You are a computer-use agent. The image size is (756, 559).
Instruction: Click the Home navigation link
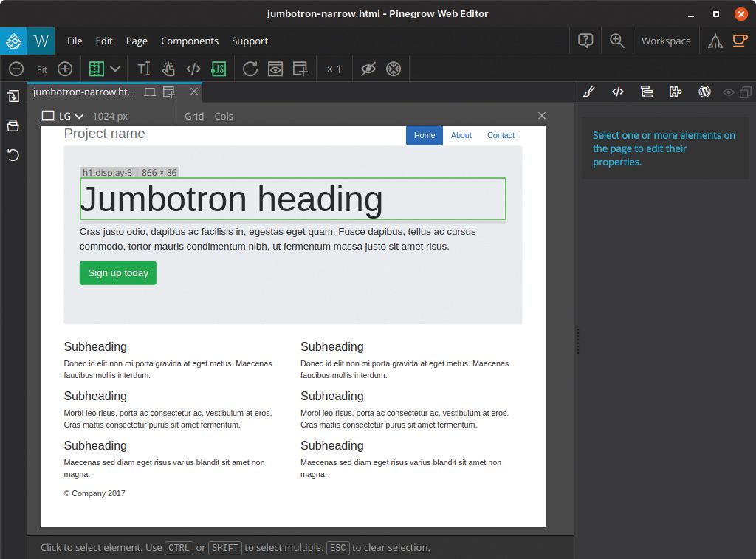pos(424,135)
